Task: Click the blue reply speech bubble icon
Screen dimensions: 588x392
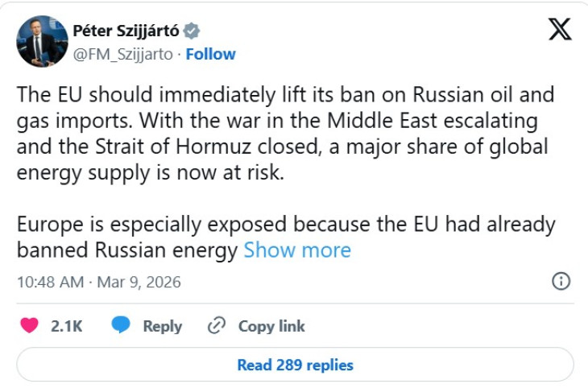Action: click(x=121, y=325)
